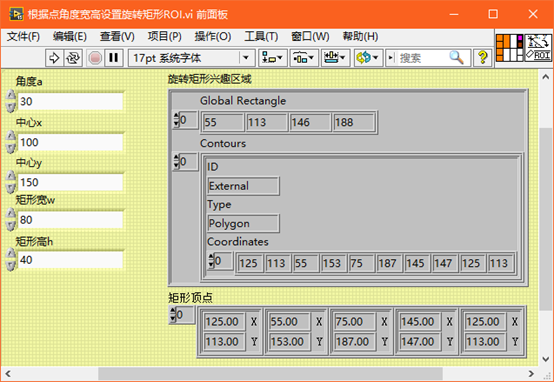
Task: Click the 矩形宽w field showing 80
Action: (x=70, y=220)
